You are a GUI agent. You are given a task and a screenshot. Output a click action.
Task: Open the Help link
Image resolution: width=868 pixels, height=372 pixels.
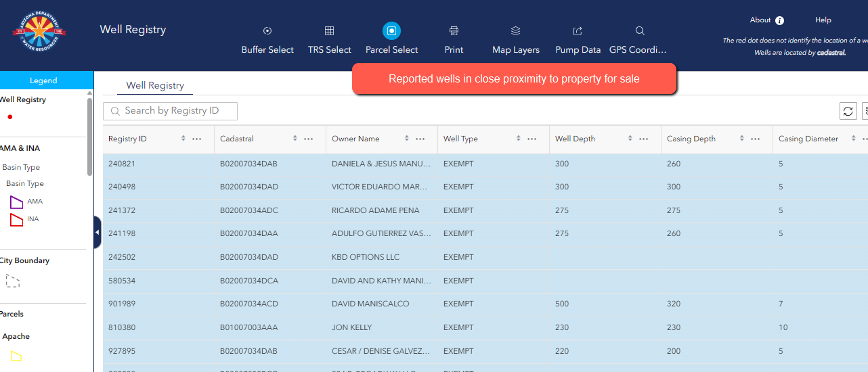(x=823, y=20)
